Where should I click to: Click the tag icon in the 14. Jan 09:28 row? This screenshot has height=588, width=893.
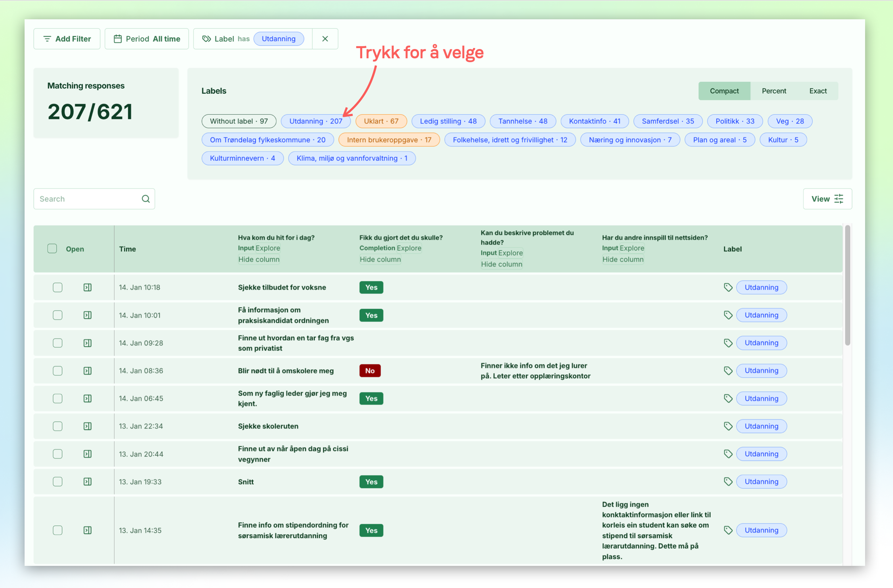(x=728, y=343)
